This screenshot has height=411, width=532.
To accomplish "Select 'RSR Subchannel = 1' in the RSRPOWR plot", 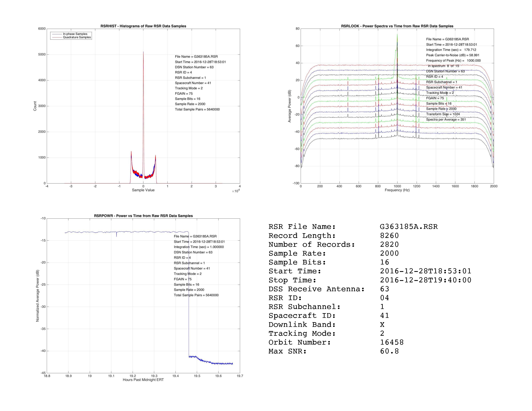I will (189, 263).
